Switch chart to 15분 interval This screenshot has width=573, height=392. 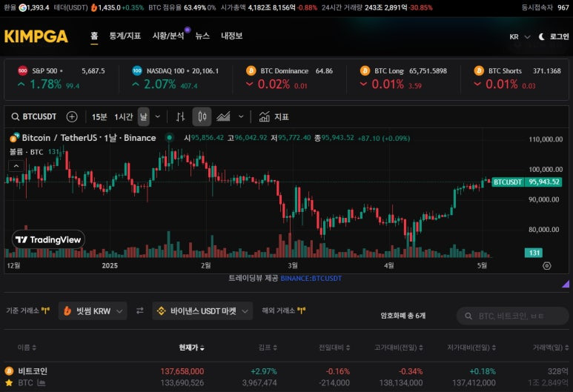point(99,117)
